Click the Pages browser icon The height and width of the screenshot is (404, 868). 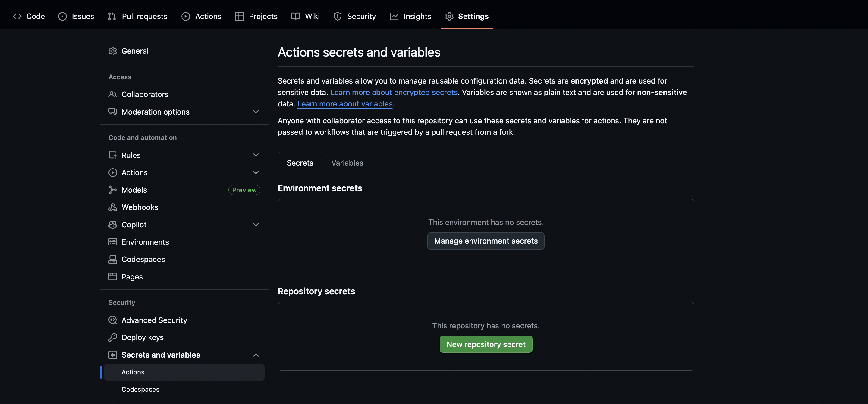tap(112, 277)
